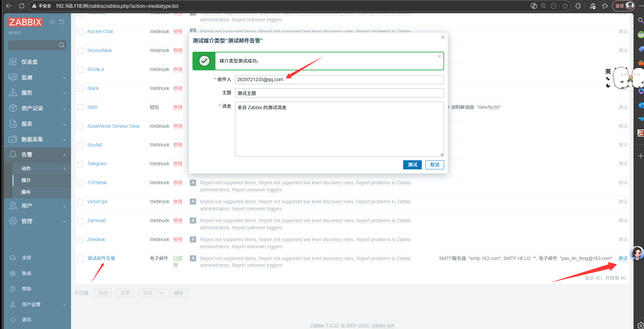Expand the 报表 reports menu
This screenshot has width=644, height=329.
37,124
